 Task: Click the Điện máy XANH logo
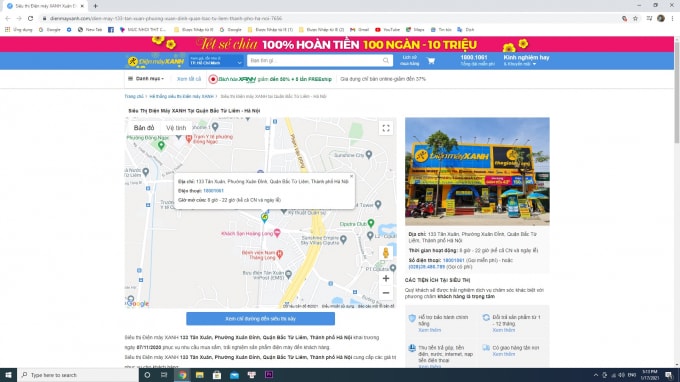tap(155, 61)
